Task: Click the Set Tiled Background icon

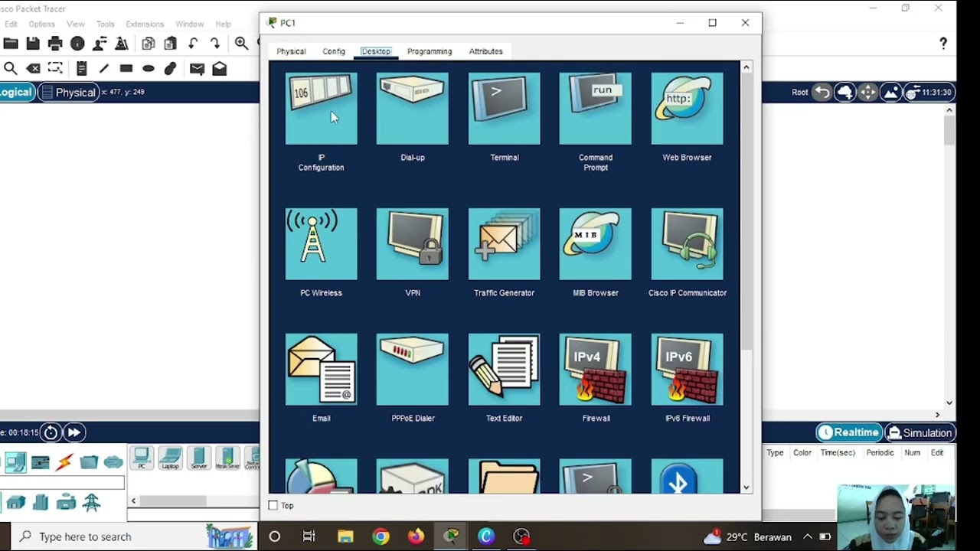Action: 890,93
